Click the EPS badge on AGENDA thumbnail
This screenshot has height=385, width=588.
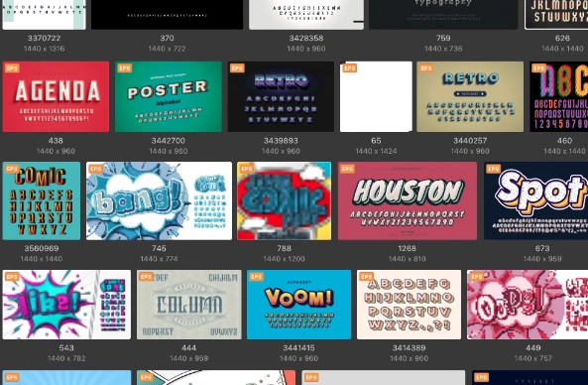(12, 67)
